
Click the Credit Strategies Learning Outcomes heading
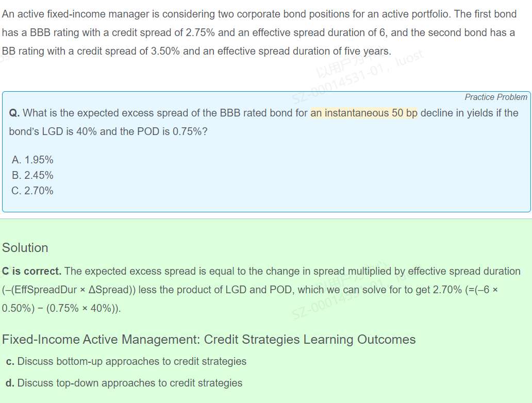pyautogui.click(x=209, y=340)
